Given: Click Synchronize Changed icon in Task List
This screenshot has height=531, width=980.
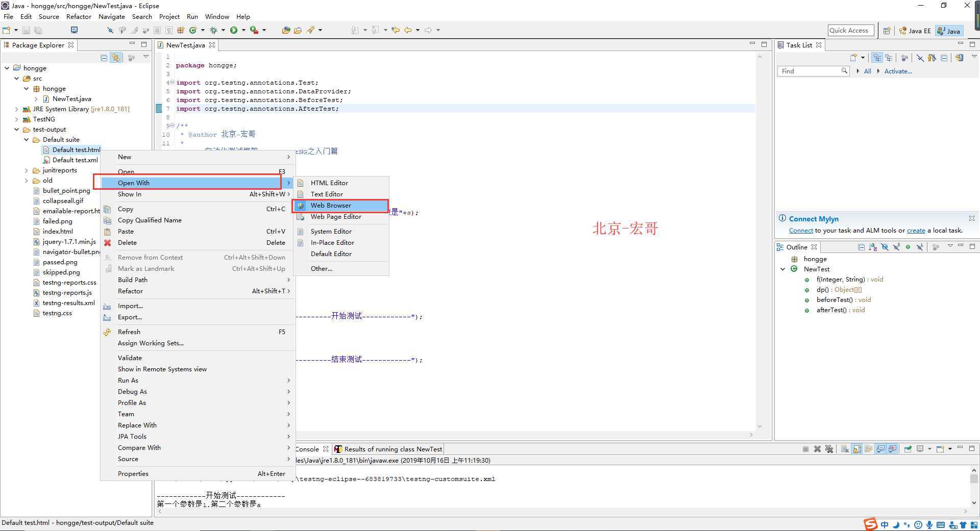Looking at the screenshot, I should pyautogui.click(x=960, y=58).
